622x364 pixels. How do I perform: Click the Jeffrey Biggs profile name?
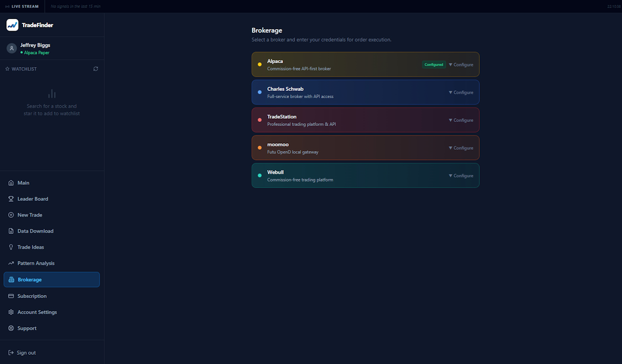(35, 45)
